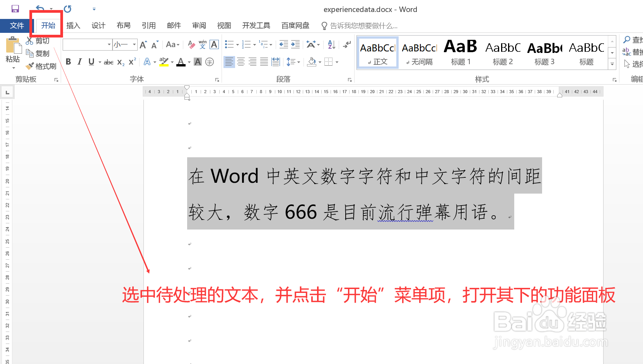Increase paragraph indent
This screenshot has height=364, width=643.
(295, 44)
